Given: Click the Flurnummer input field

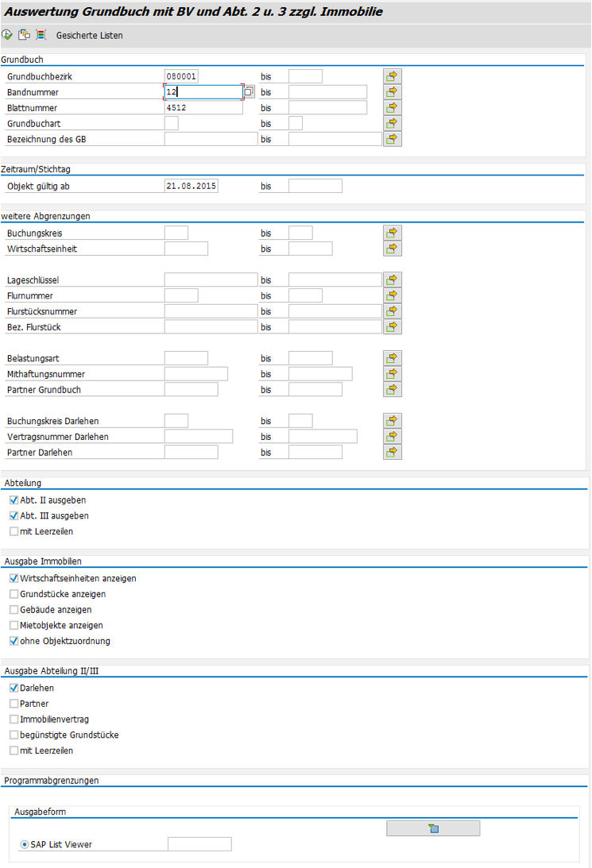Looking at the screenshot, I should click(181, 295).
